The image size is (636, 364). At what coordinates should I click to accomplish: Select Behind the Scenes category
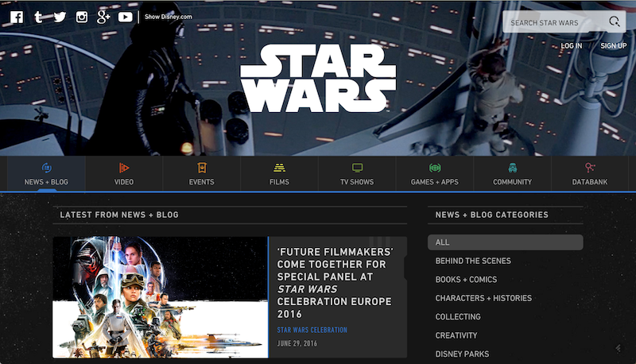(x=473, y=261)
